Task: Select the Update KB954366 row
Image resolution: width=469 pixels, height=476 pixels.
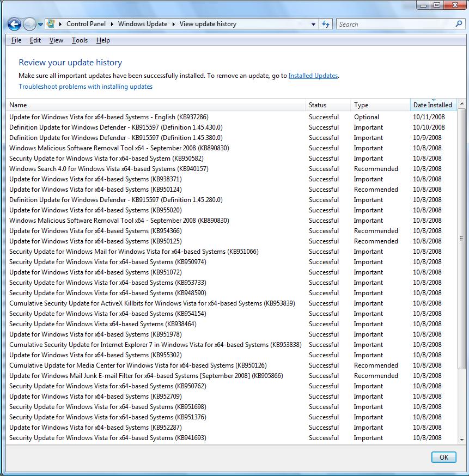Action: 232,231
